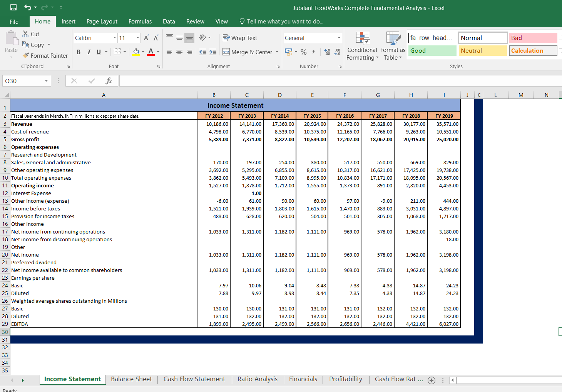Click in the formula bar
The width and height of the screenshot is (562, 392).
(340, 81)
